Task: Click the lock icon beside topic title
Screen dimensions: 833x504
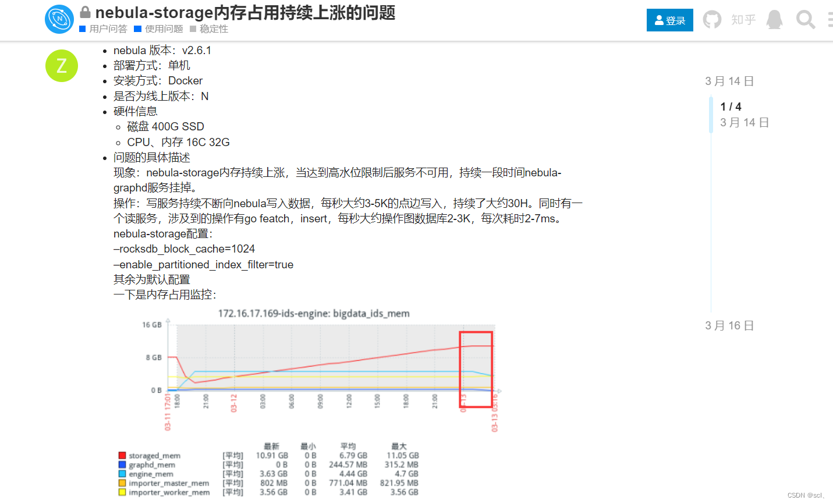Action: pyautogui.click(x=86, y=12)
